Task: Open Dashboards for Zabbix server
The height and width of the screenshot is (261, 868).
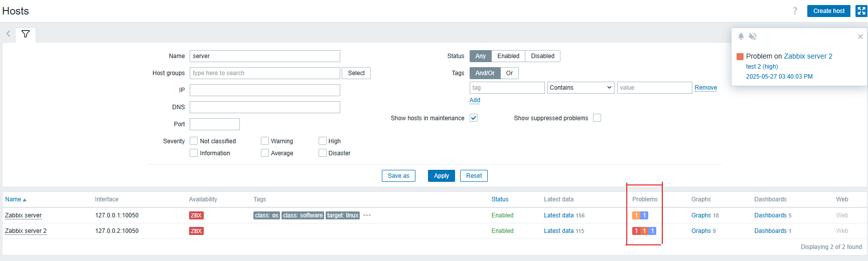Action: point(771,215)
